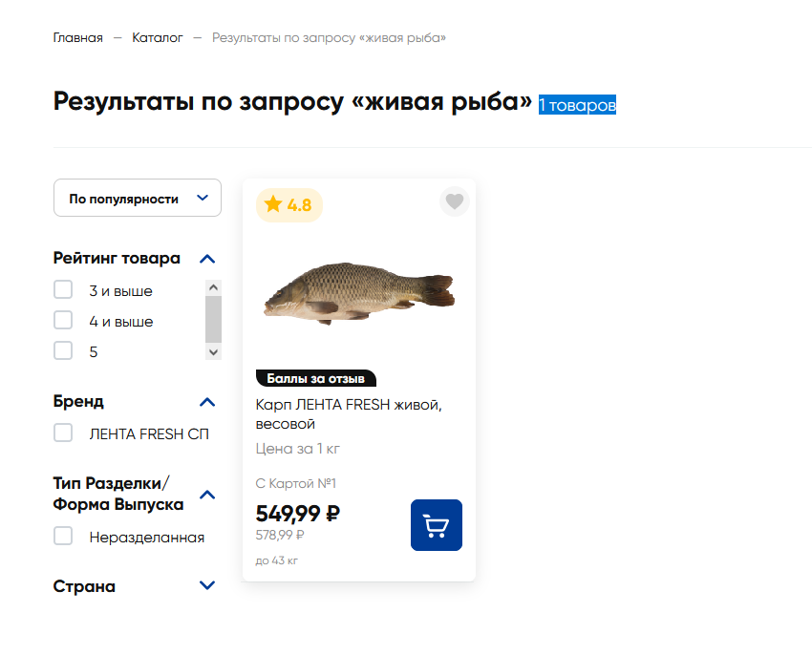The image size is (812, 655).
Task: Open the 'По популярности' sort dropdown
Action: point(138,199)
